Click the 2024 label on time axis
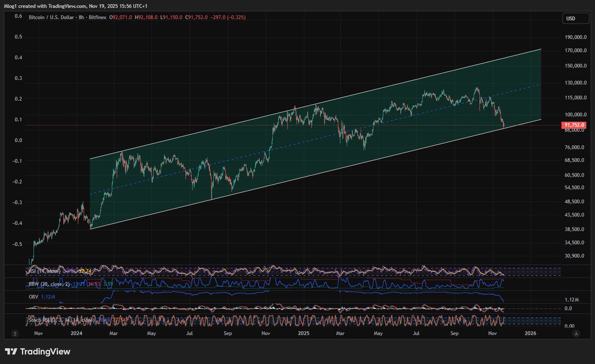Screen dimensions: 595x364 point(76,334)
